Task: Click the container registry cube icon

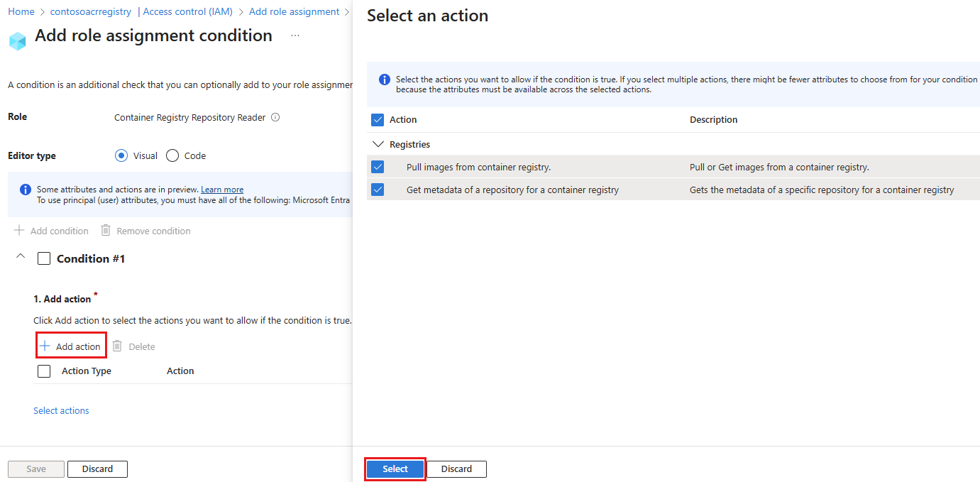Action: tap(17, 40)
